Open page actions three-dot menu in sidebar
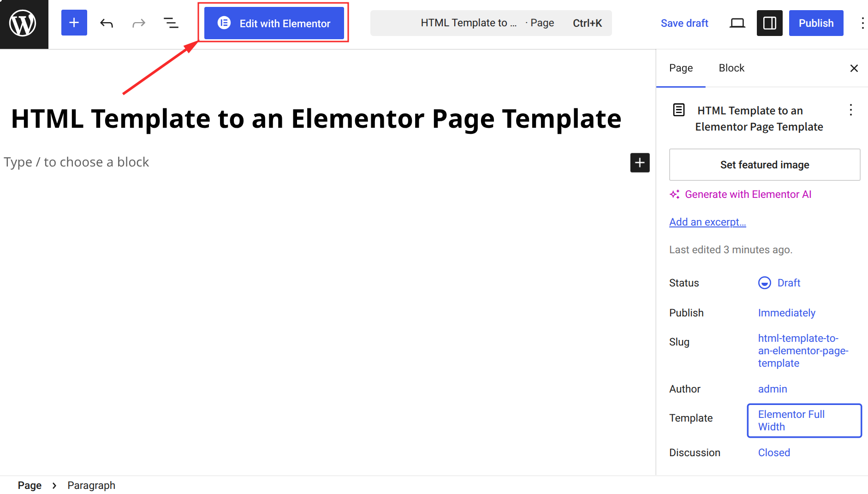The image size is (868, 494). [x=850, y=110]
